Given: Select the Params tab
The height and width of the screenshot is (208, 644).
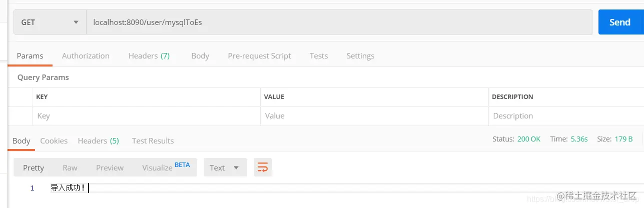Looking at the screenshot, I should 30,56.
